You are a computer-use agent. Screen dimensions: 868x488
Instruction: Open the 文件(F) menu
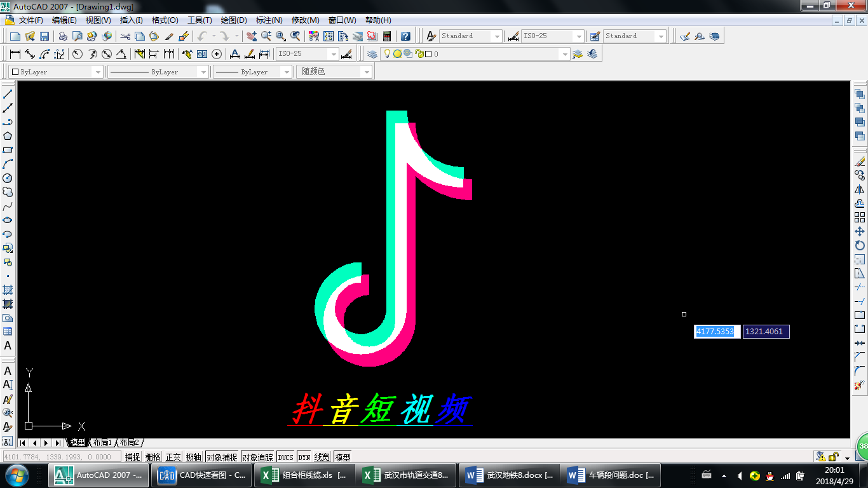click(31, 20)
